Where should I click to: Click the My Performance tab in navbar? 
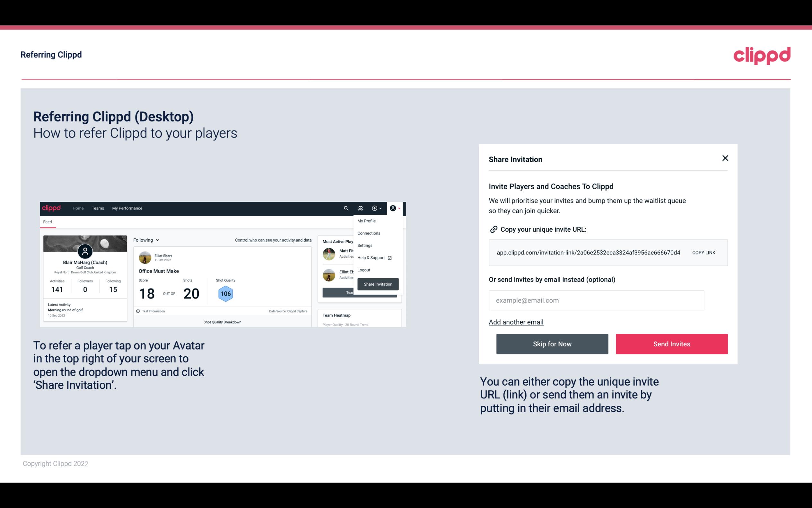click(x=127, y=208)
